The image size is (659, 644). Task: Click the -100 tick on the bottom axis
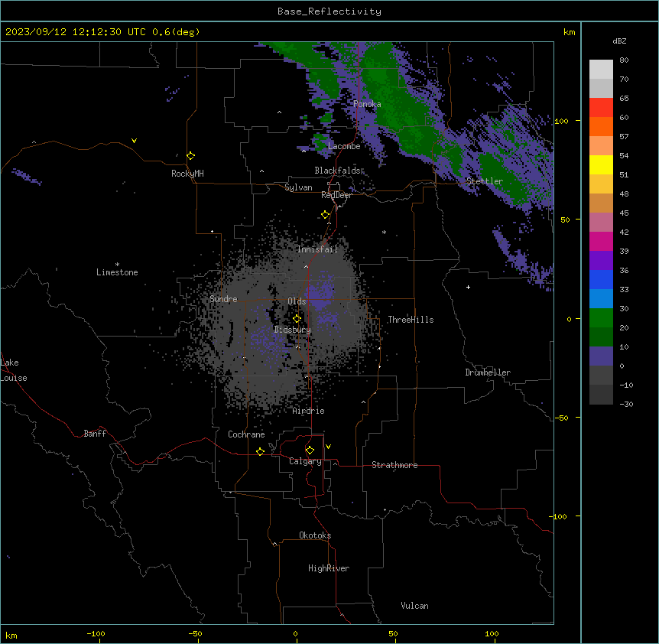(96, 634)
